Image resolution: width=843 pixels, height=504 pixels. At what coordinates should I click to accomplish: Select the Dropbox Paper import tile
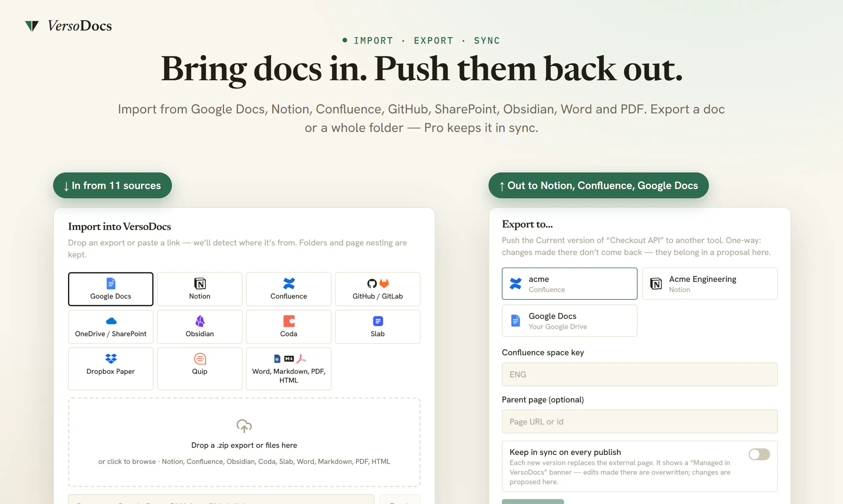(111, 369)
